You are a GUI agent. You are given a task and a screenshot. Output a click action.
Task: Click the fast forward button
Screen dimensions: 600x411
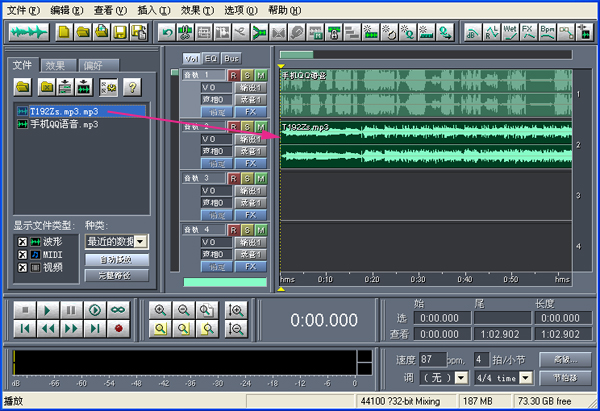pyautogui.click(x=71, y=329)
